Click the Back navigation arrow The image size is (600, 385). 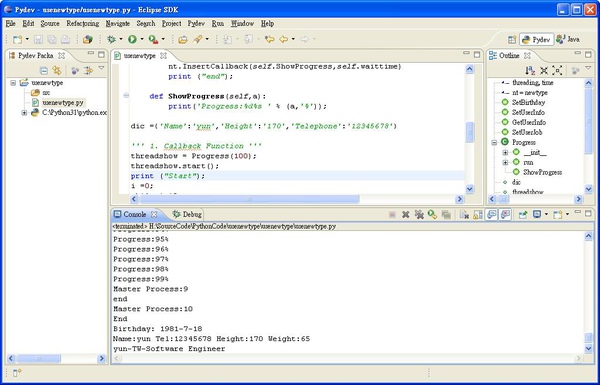(x=284, y=39)
